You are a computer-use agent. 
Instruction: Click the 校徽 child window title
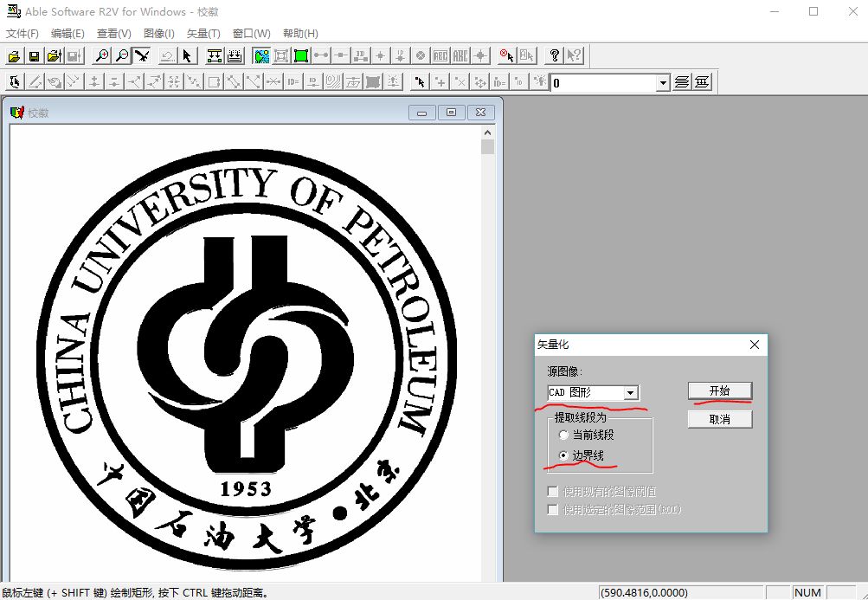38,113
